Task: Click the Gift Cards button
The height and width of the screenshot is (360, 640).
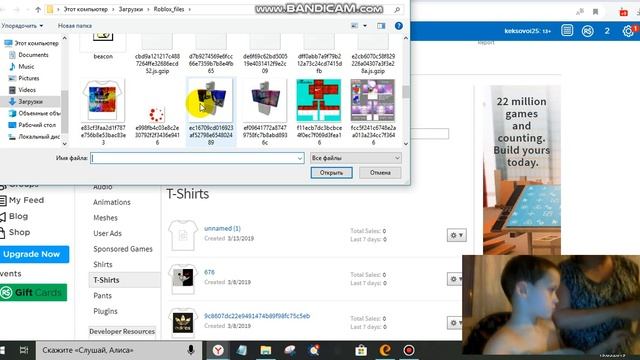Action: (x=33, y=293)
